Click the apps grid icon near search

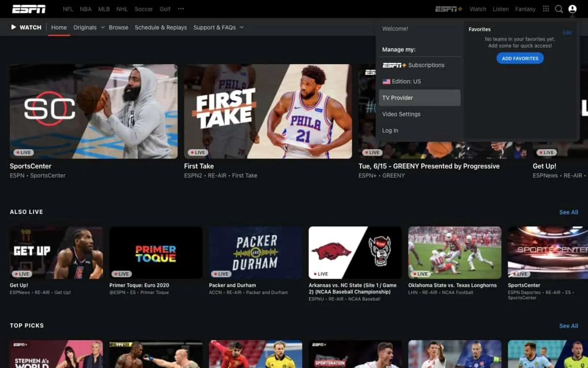545,8
